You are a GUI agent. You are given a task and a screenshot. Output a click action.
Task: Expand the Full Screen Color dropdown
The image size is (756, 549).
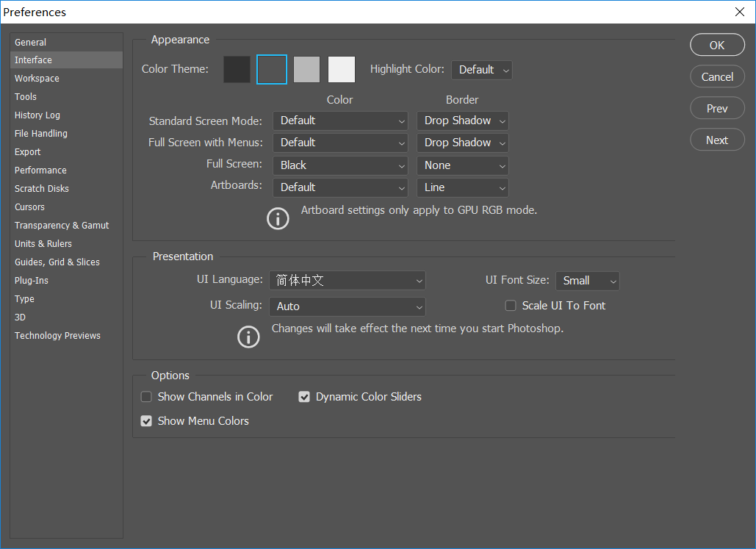(340, 165)
